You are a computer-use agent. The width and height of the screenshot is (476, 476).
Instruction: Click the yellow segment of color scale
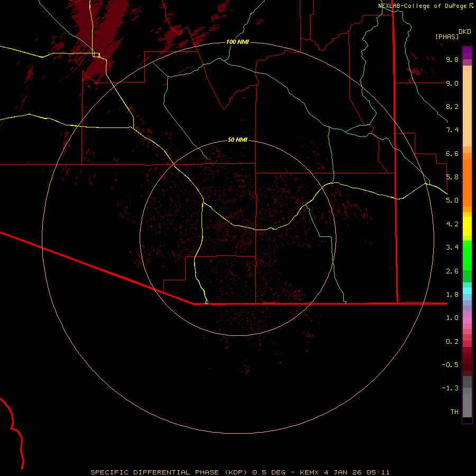pyautogui.click(x=467, y=226)
